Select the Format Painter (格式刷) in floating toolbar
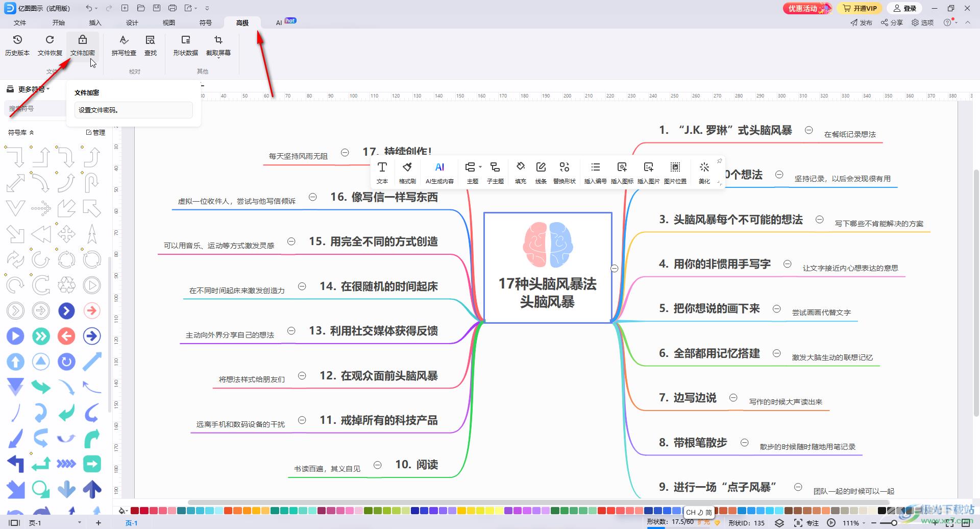The width and height of the screenshot is (980, 529). pyautogui.click(x=407, y=173)
